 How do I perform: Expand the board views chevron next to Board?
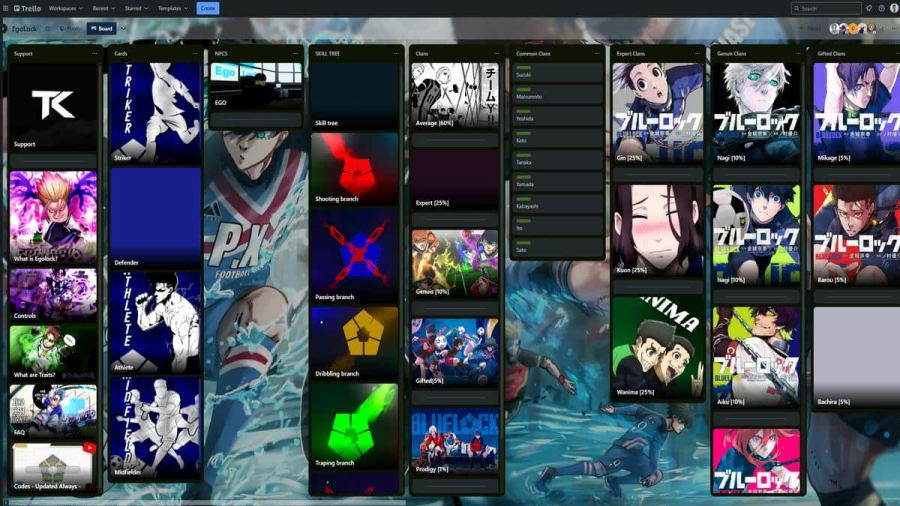(x=123, y=29)
